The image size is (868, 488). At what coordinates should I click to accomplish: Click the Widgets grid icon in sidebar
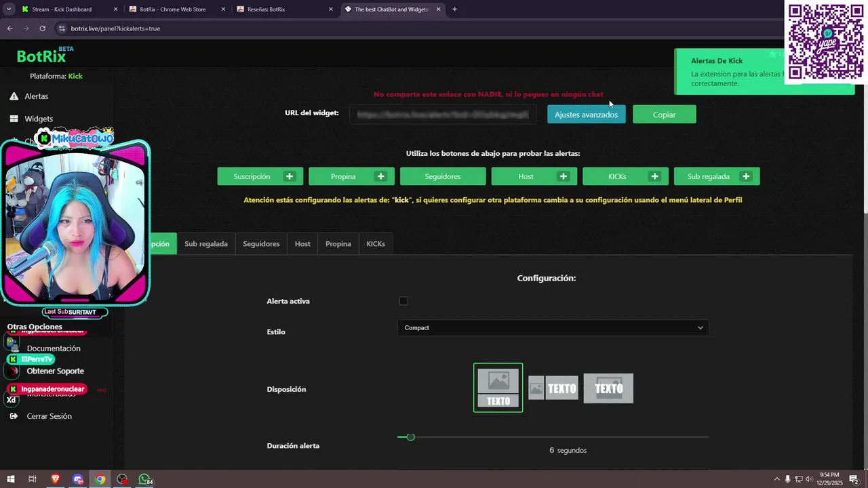14,119
